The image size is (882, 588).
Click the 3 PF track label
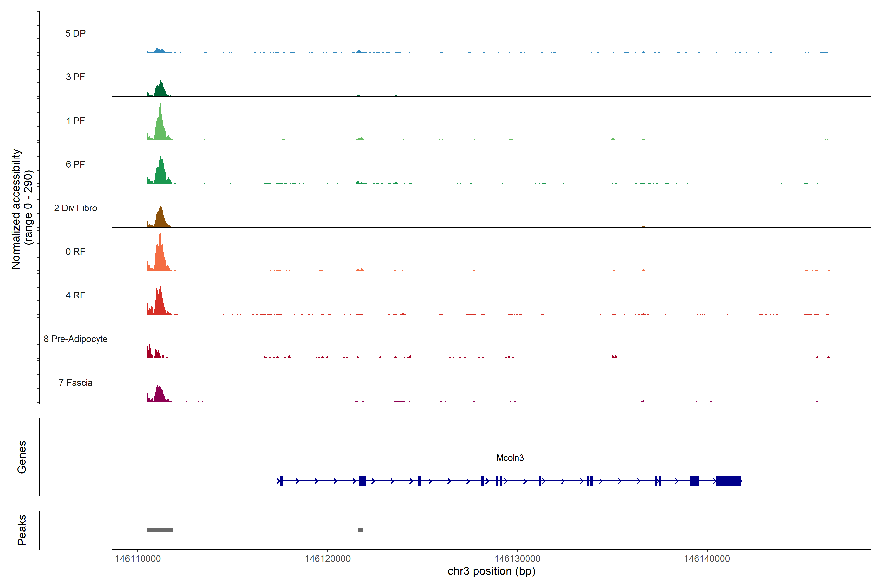pos(75,77)
